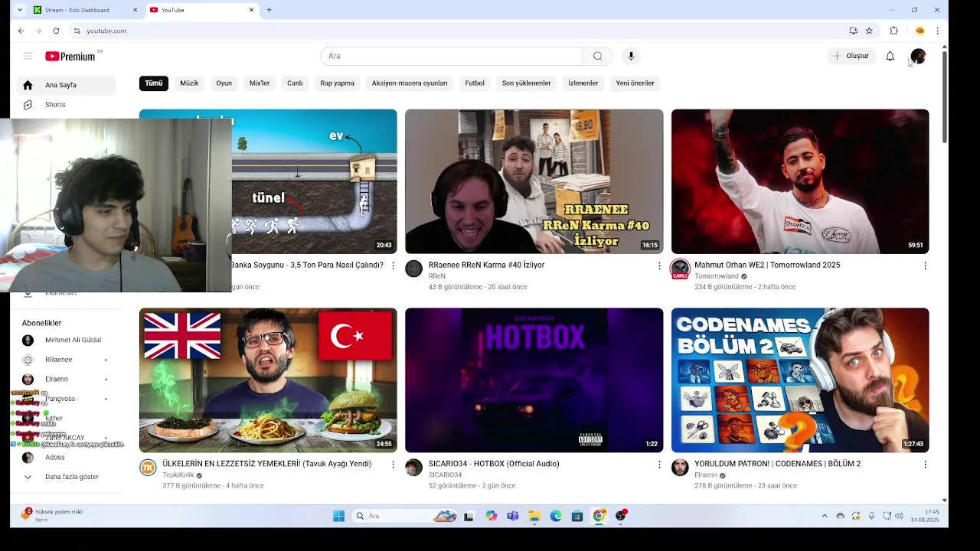The width and height of the screenshot is (980, 551).
Task: Open TepkiKolik channel name link
Action: pos(178,475)
